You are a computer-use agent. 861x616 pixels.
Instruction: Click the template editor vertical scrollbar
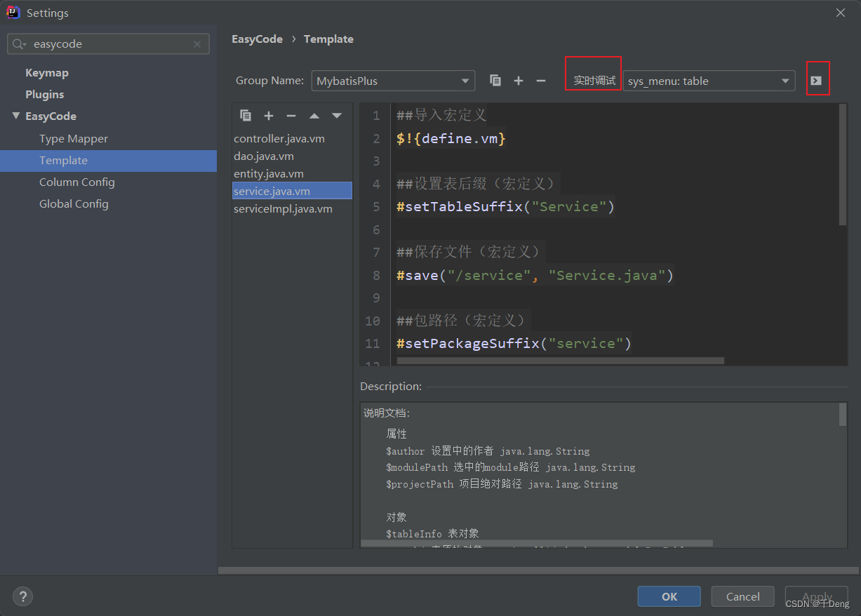tap(843, 165)
